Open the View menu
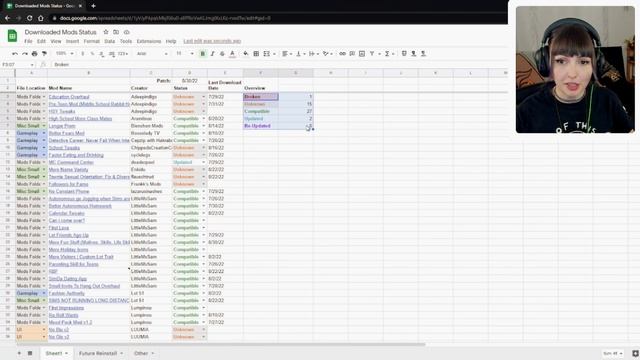The height and width of the screenshot is (360, 640). point(56,41)
